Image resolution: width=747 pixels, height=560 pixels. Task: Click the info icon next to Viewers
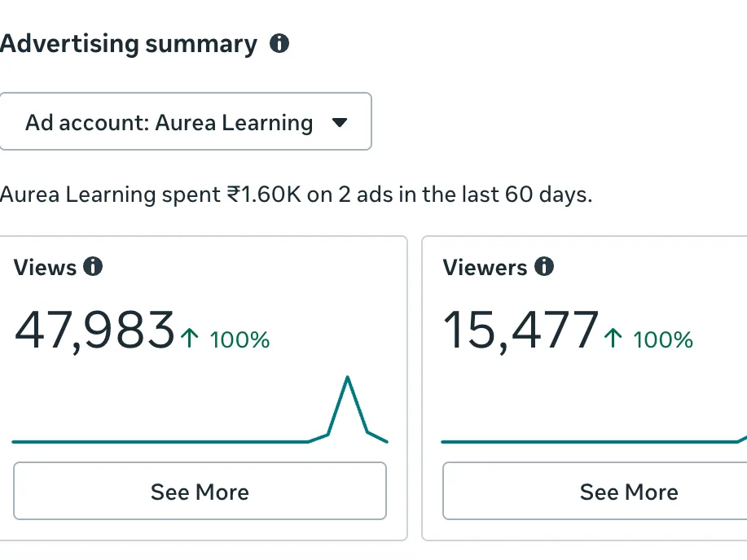pos(544,266)
